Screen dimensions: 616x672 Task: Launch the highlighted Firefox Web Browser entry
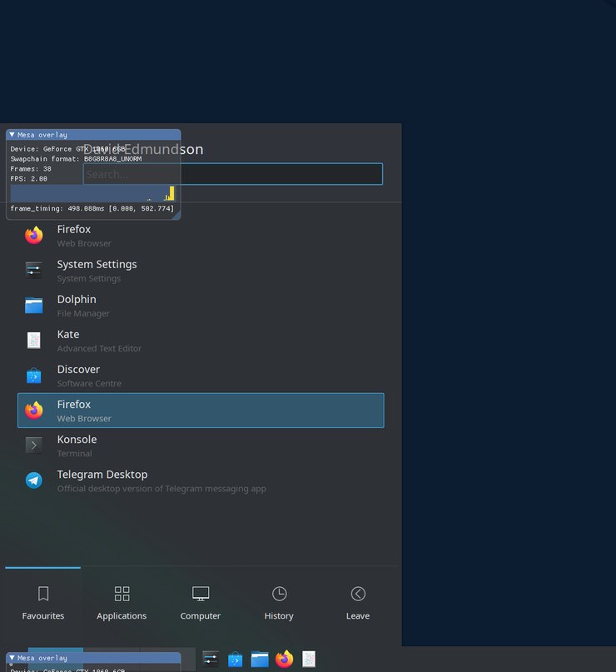click(201, 411)
